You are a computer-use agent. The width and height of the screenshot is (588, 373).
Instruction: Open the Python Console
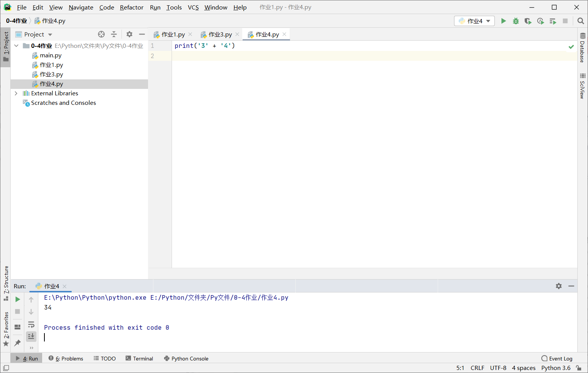(186, 358)
